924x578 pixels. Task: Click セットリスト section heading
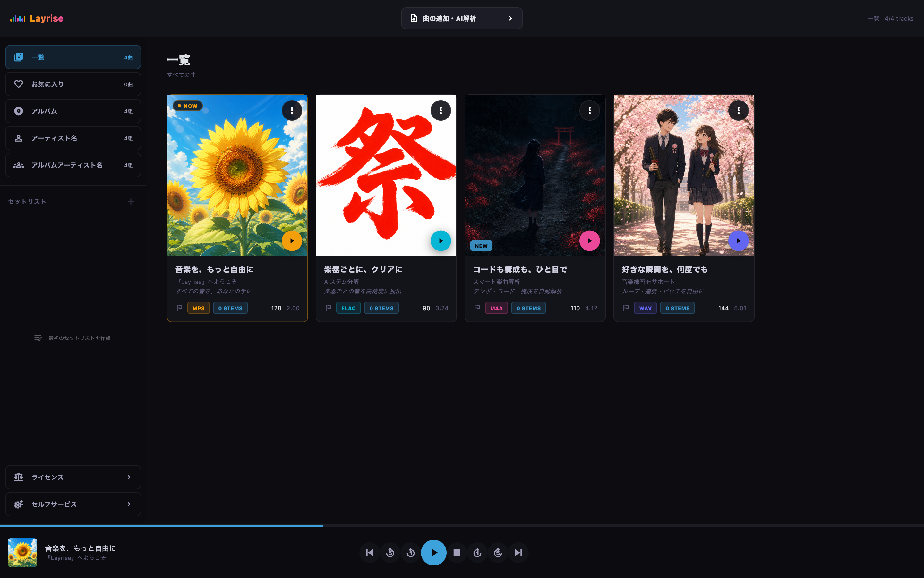point(27,201)
